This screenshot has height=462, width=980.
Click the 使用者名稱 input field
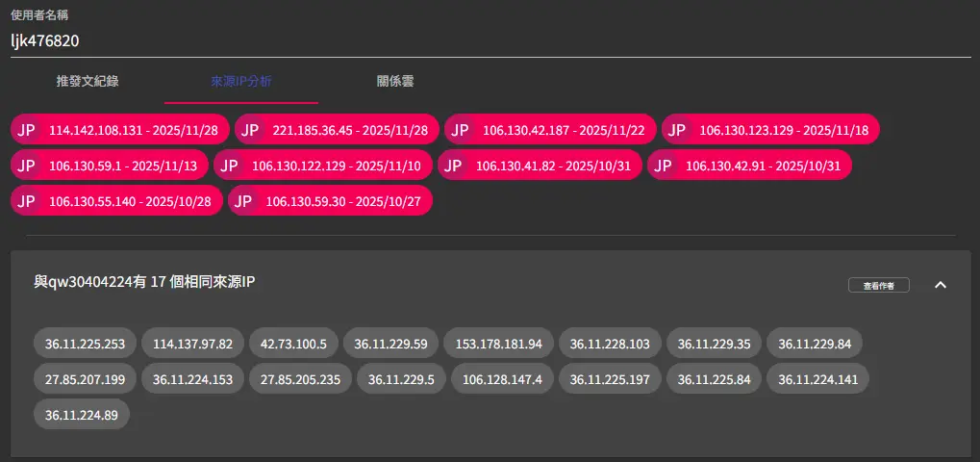point(490,41)
